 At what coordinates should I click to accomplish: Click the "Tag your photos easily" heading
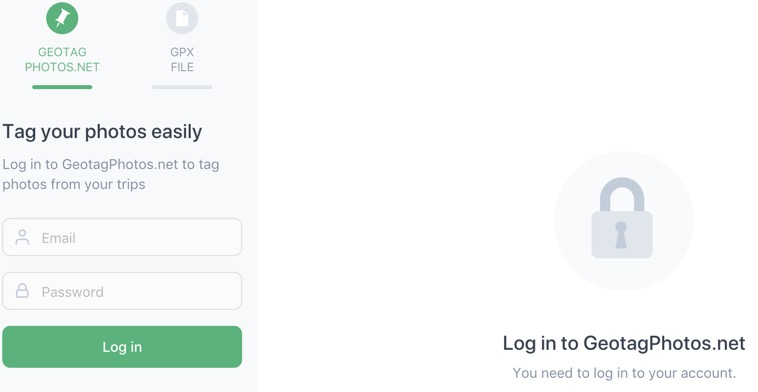(102, 132)
